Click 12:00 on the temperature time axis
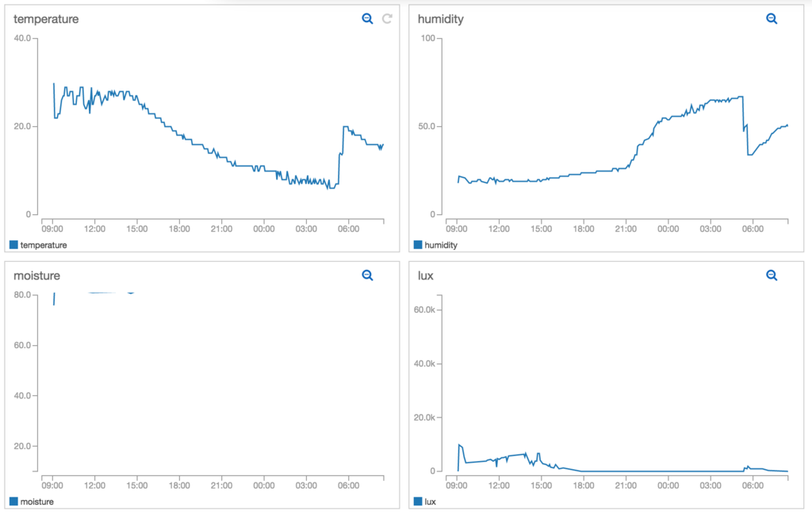 click(95, 229)
